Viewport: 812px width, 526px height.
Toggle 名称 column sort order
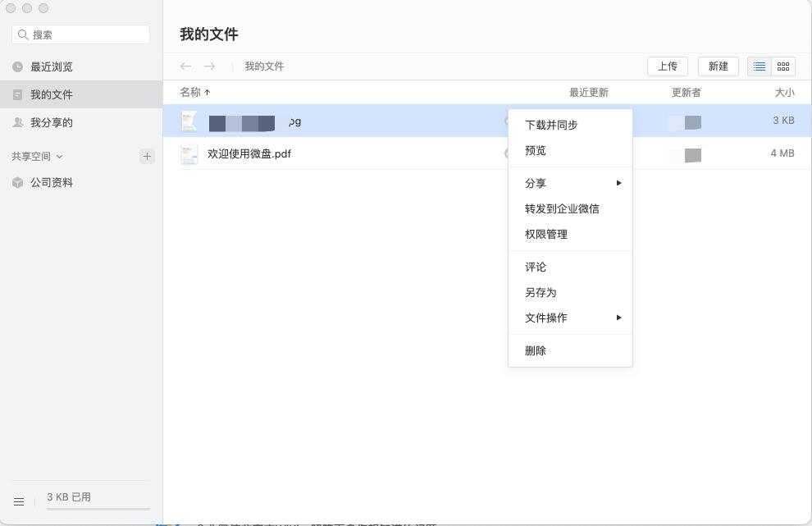[x=195, y=92]
